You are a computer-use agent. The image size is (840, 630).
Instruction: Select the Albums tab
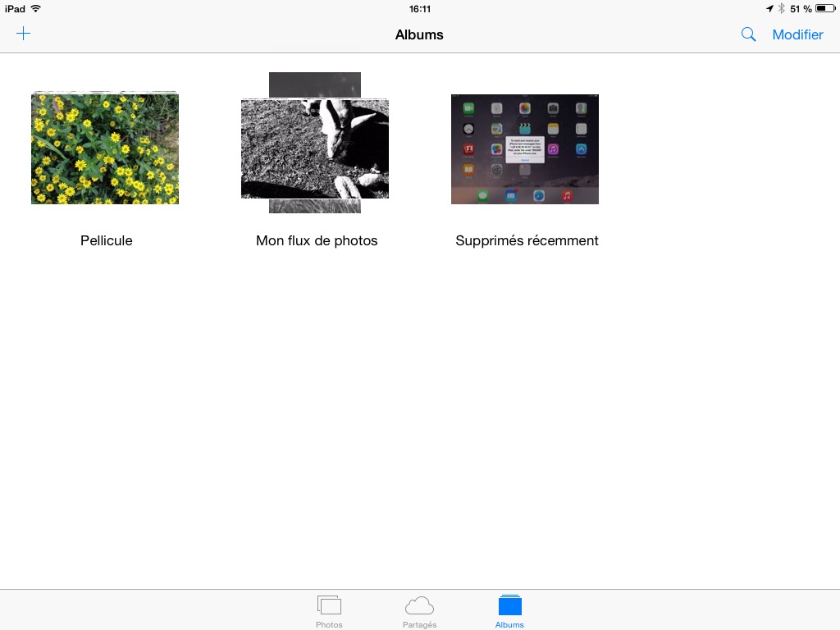[x=509, y=611]
